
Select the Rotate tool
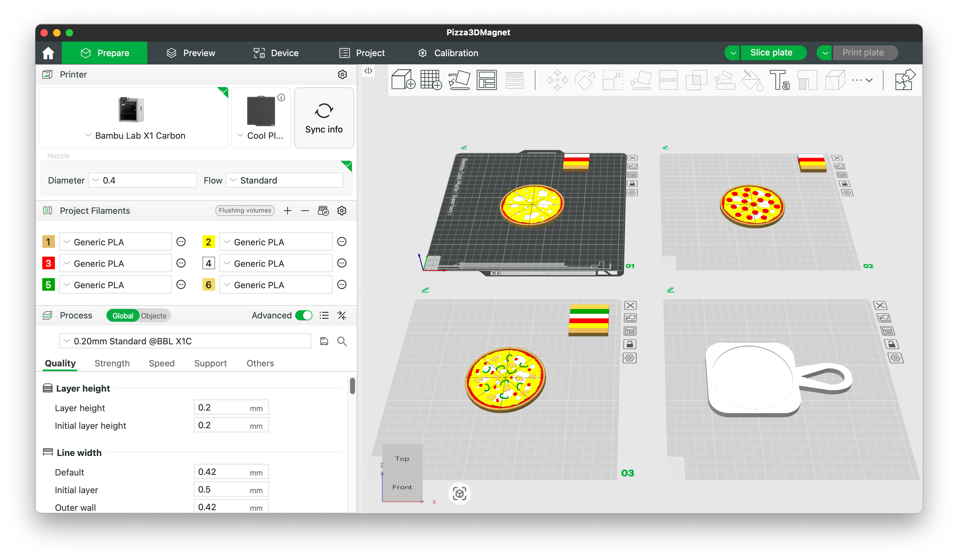[x=585, y=80]
